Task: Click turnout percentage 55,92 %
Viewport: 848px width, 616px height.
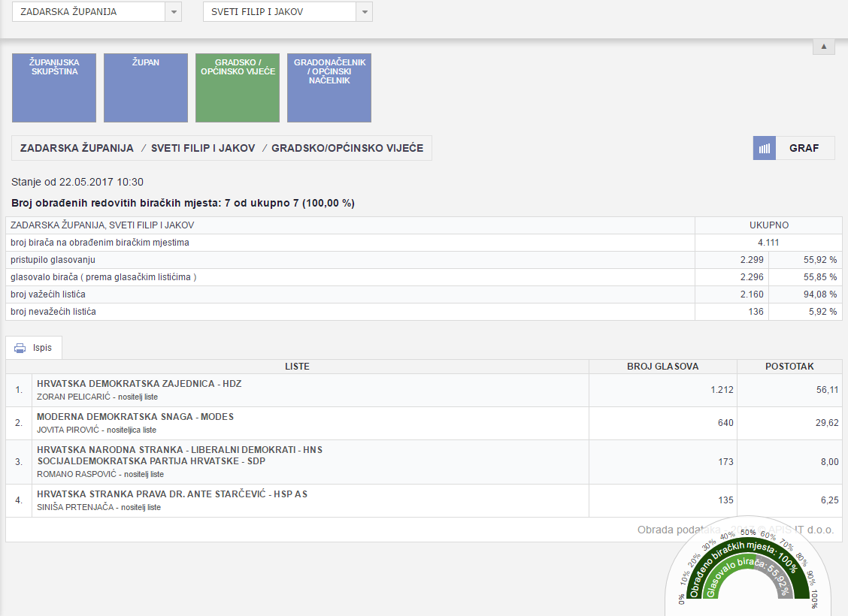Action: click(x=820, y=260)
